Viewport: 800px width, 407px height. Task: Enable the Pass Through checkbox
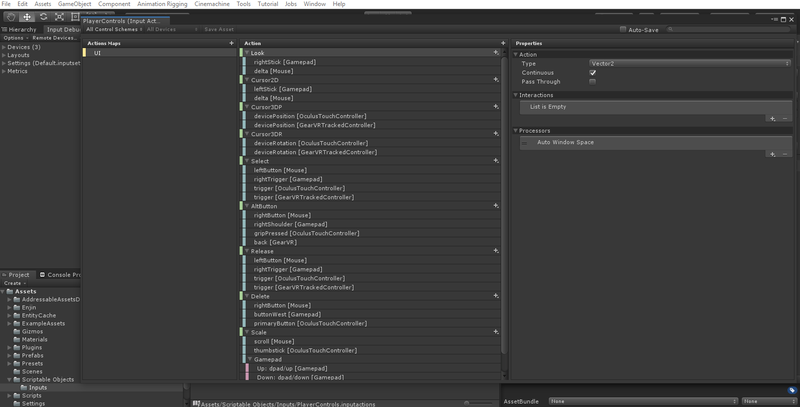pyautogui.click(x=592, y=82)
